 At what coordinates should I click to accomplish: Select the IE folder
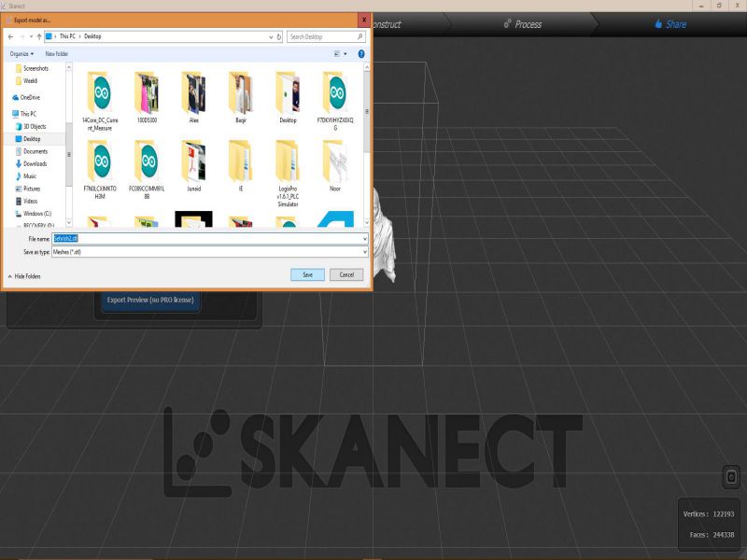pyautogui.click(x=241, y=166)
